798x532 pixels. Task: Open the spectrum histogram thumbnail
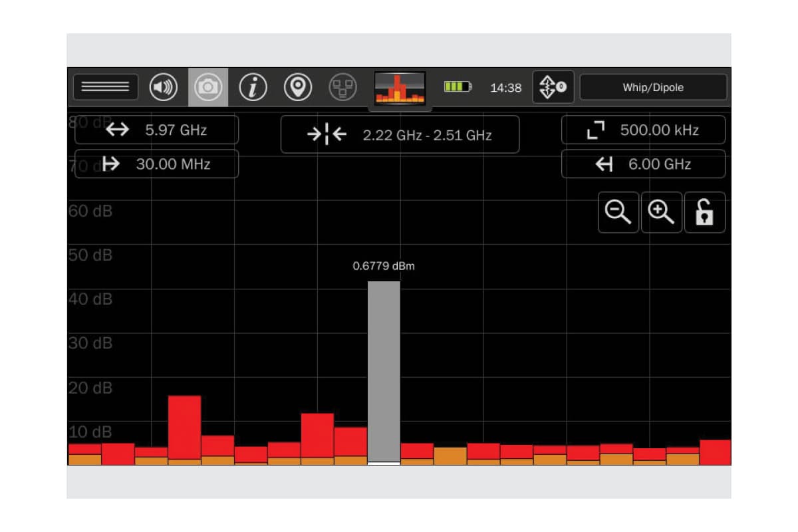coord(400,88)
